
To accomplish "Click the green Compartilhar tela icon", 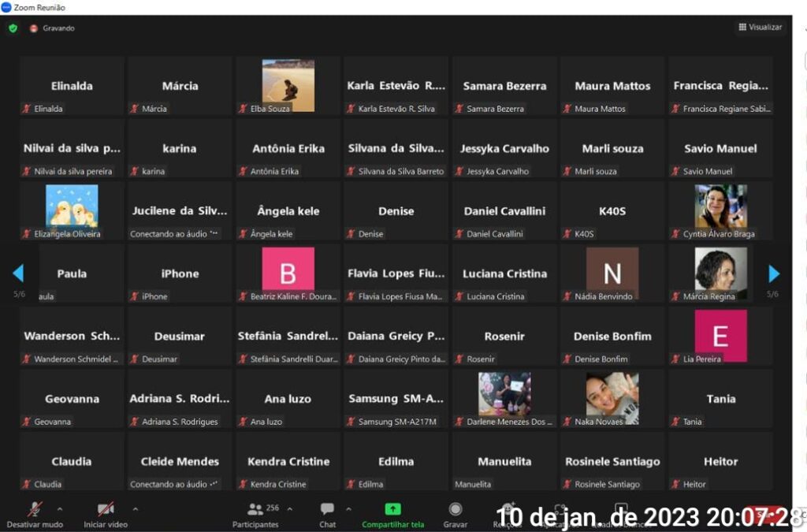I will [x=392, y=509].
